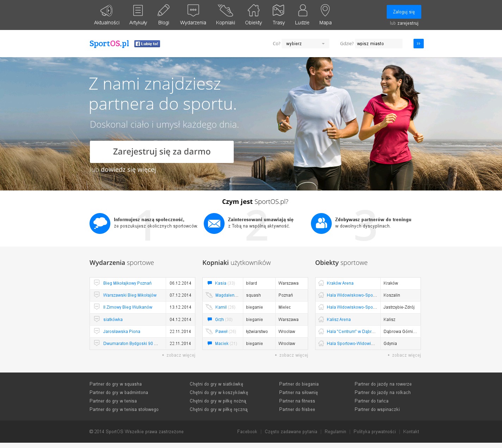Click the Artykuły document icon
The image size is (502, 448).
pyautogui.click(x=138, y=11)
